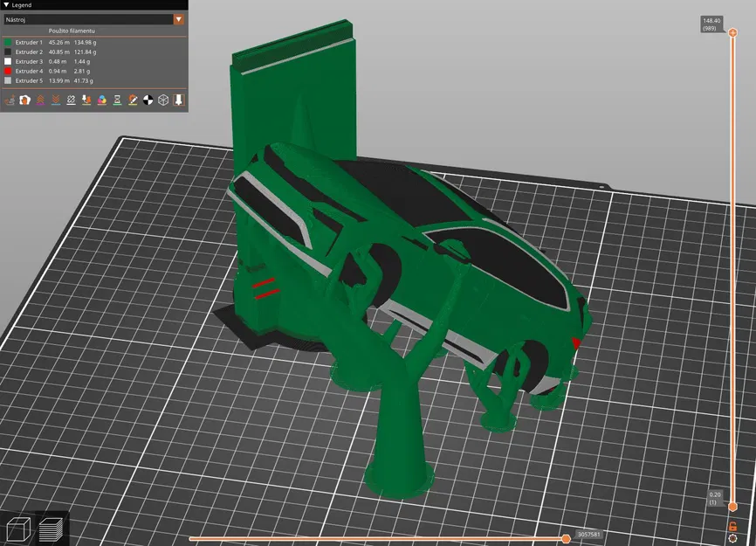Screen dimensions: 756x546
Task: Select the Extruder 5 label
Action: pos(29,81)
